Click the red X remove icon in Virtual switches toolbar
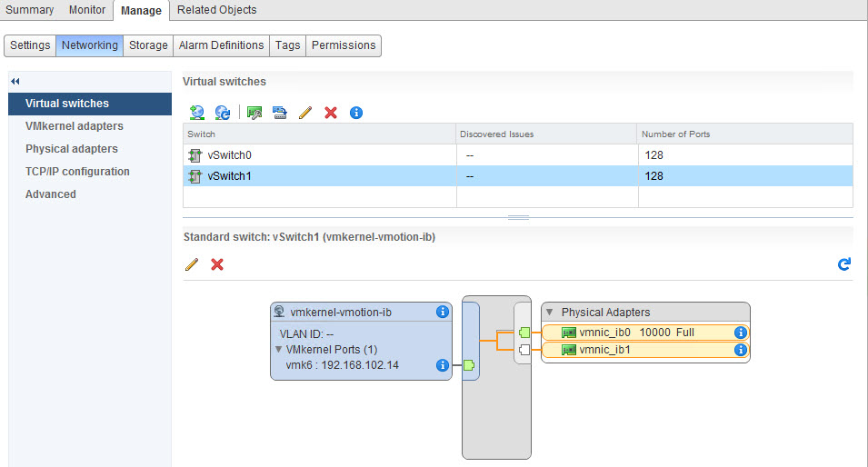The width and height of the screenshot is (868, 467). point(331,113)
